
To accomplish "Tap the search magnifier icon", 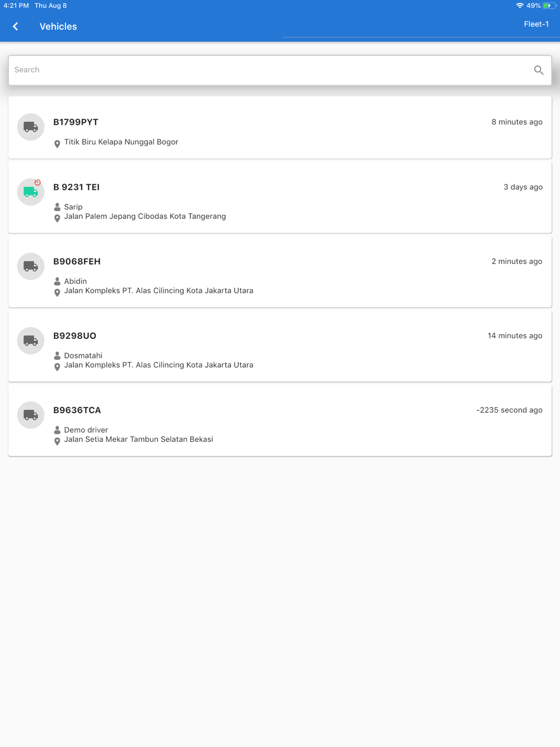I will [539, 70].
